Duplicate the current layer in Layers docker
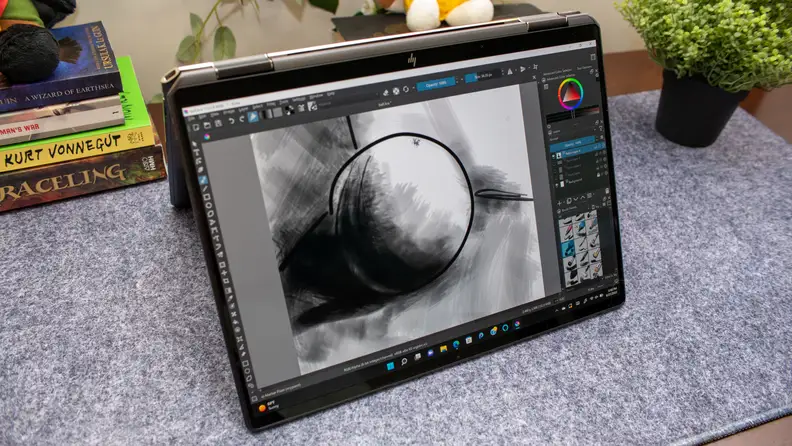The height and width of the screenshot is (446, 792). pyautogui.click(x=569, y=201)
